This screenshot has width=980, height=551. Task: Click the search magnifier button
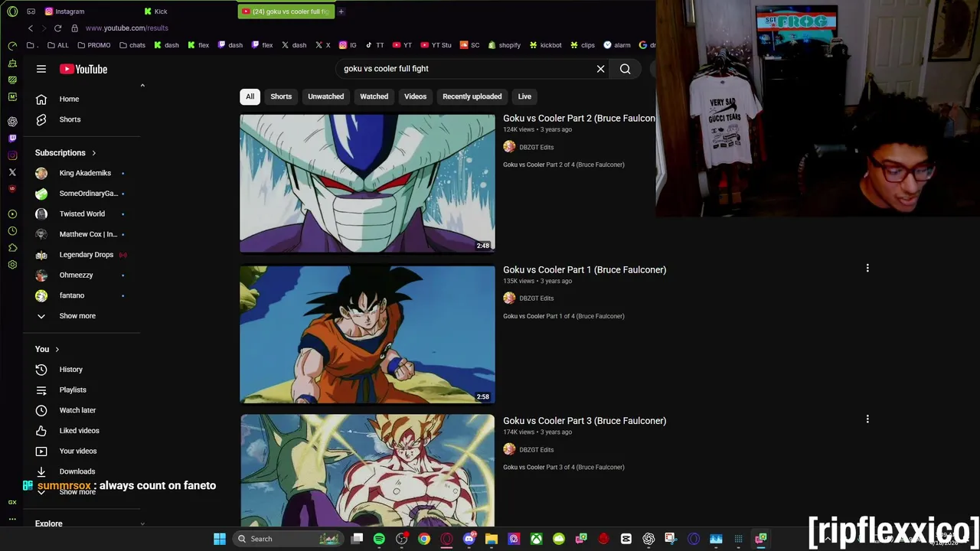coord(626,69)
